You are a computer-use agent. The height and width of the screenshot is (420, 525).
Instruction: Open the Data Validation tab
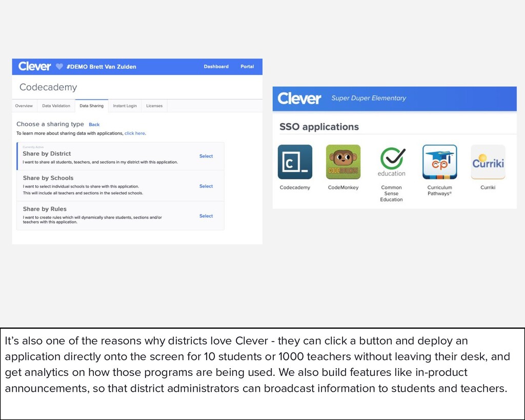56,106
